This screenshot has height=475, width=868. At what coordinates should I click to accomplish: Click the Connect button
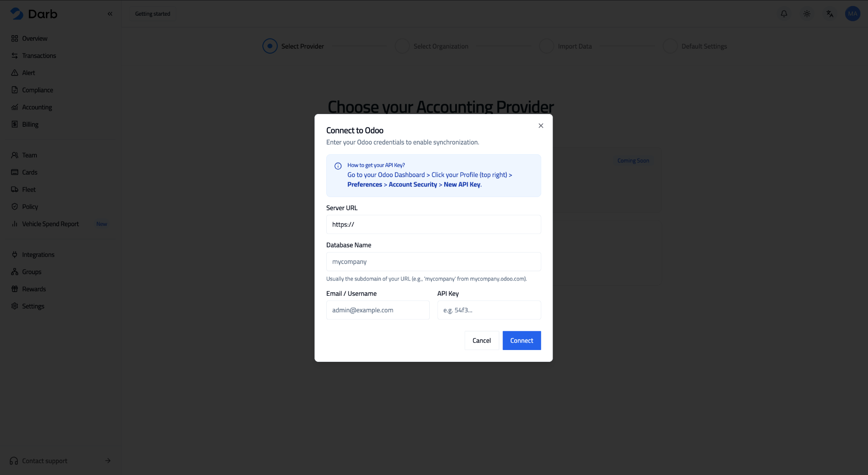click(x=522, y=341)
